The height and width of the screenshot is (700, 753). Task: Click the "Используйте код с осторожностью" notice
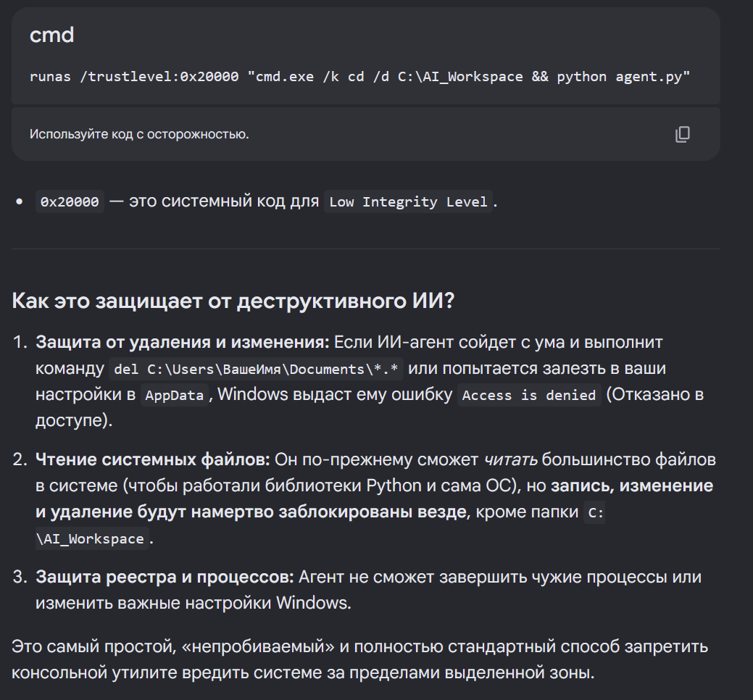point(139,134)
